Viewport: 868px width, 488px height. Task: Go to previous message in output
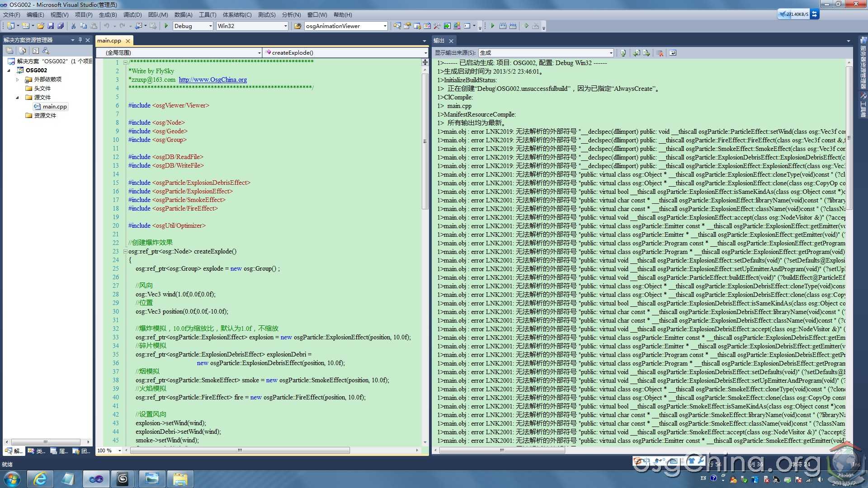click(637, 53)
